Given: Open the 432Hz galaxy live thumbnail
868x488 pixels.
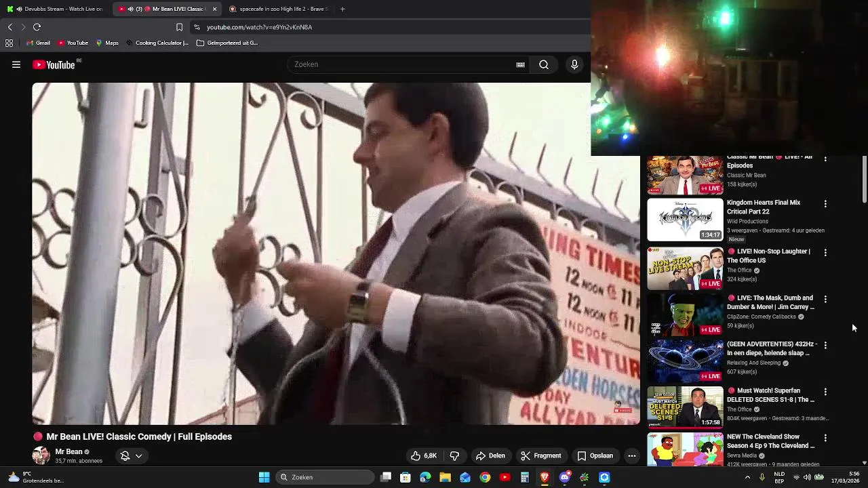Looking at the screenshot, I should pyautogui.click(x=685, y=361).
